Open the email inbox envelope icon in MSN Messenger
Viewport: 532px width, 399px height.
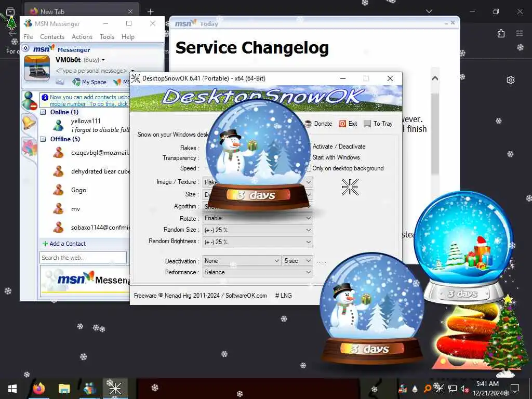tap(60, 82)
